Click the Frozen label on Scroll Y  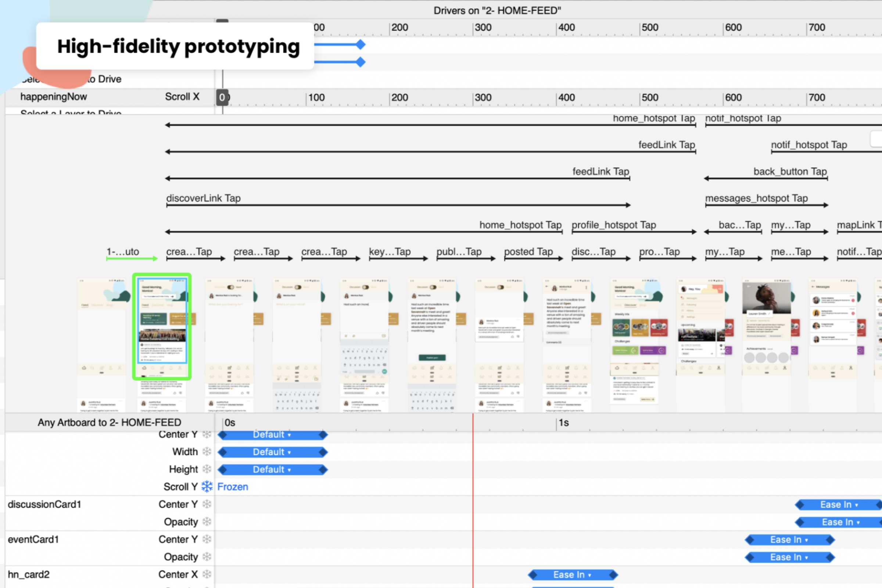point(233,487)
